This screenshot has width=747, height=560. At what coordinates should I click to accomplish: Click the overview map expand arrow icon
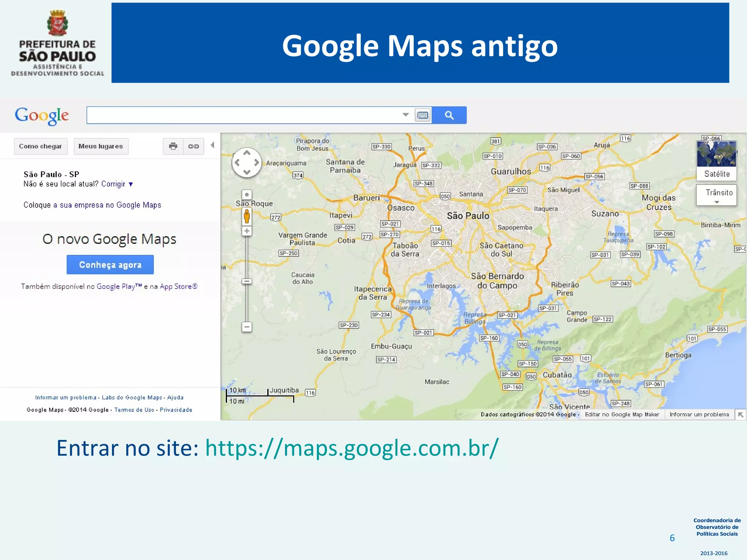tap(740, 415)
